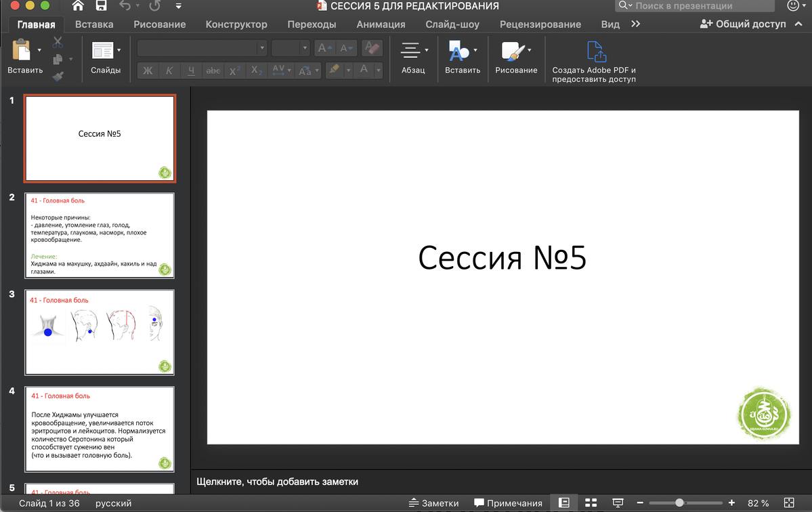Cut selection with the scissors icon
This screenshot has height=512, width=812.
[x=58, y=42]
